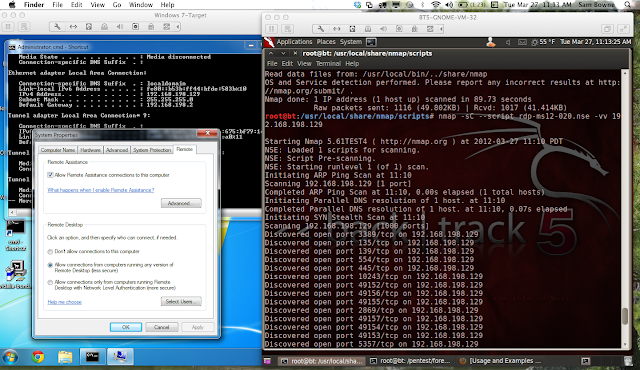The width and height of the screenshot is (640, 370).
Task: Click the Select Users button
Action: click(181, 301)
